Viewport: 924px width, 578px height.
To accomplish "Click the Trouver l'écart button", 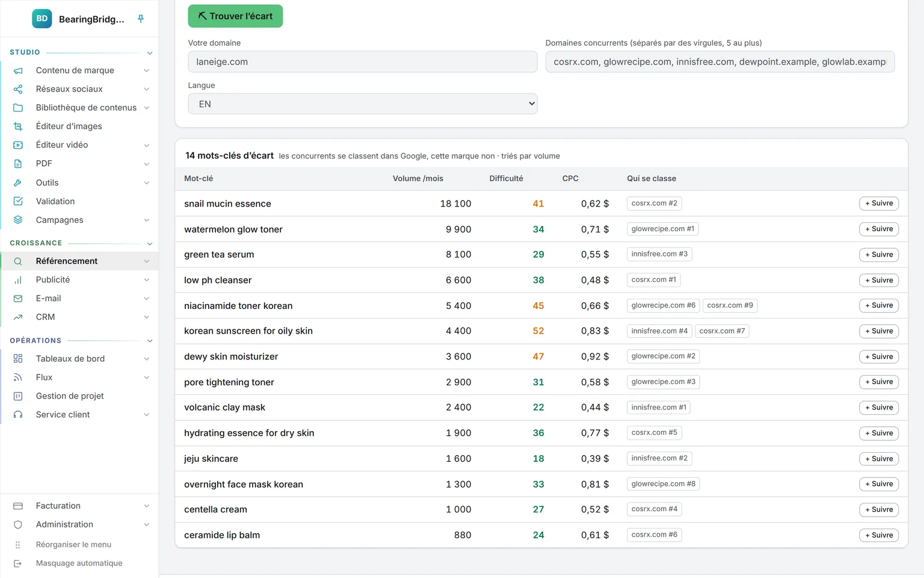I will coord(235,16).
